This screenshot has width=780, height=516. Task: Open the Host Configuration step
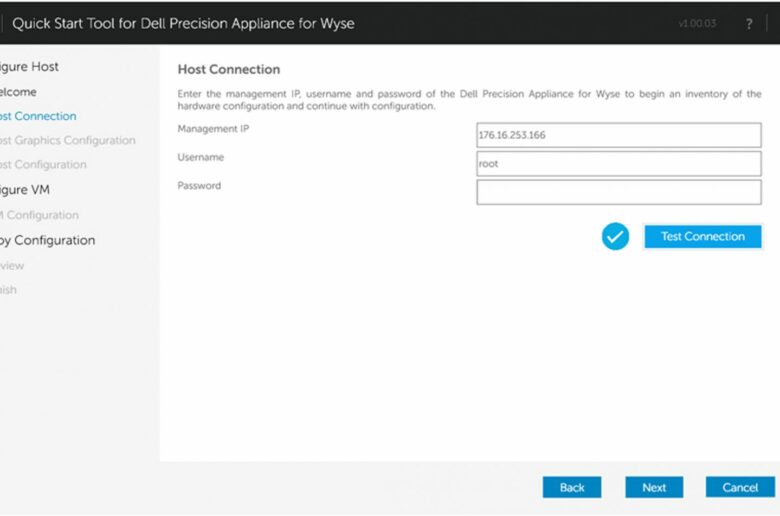point(43,165)
